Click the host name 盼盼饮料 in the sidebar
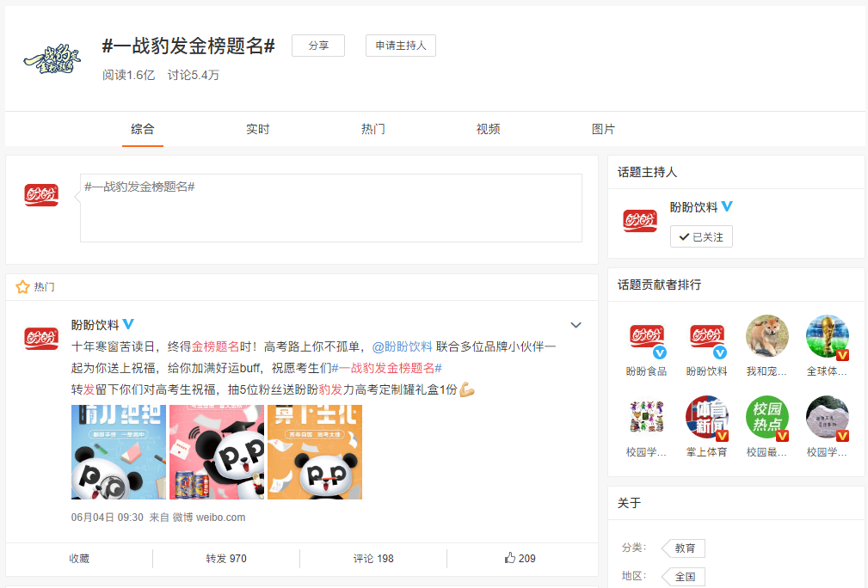 [x=694, y=207]
